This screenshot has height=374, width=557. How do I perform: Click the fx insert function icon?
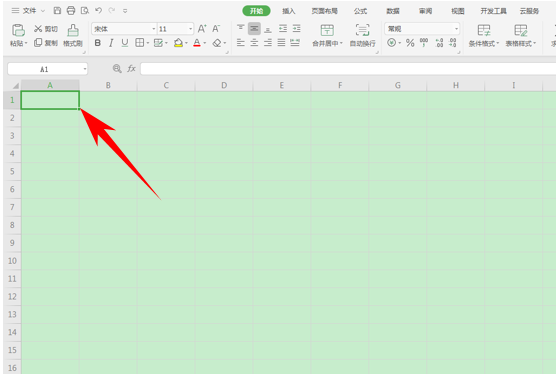pos(131,69)
